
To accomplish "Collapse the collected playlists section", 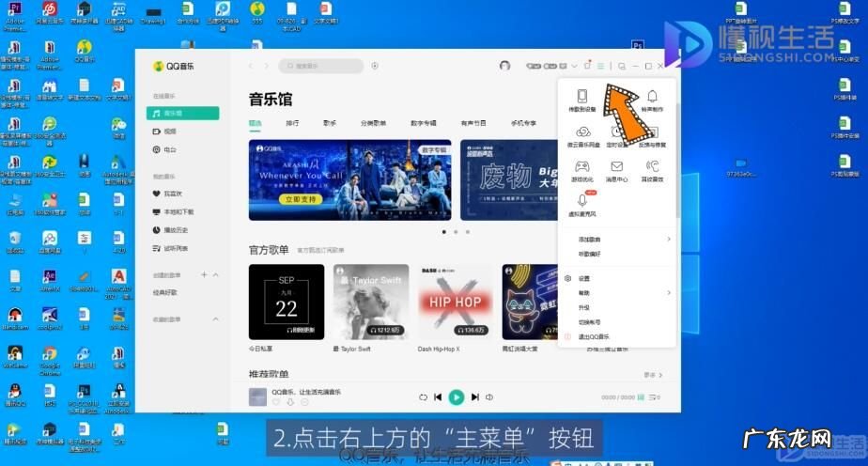I will [x=215, y=319].
